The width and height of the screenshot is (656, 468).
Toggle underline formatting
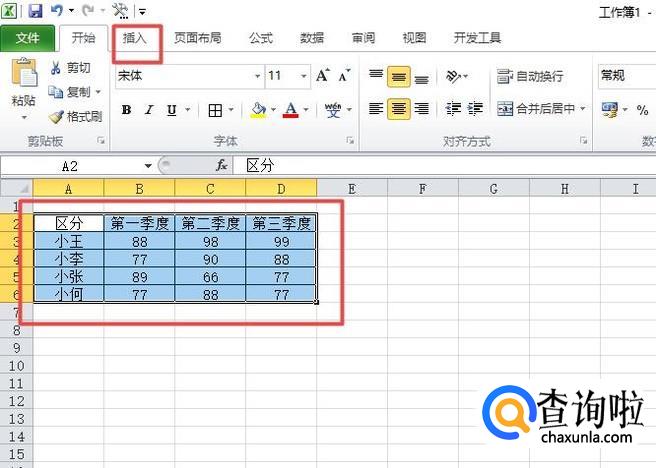[x=172, y=110]
